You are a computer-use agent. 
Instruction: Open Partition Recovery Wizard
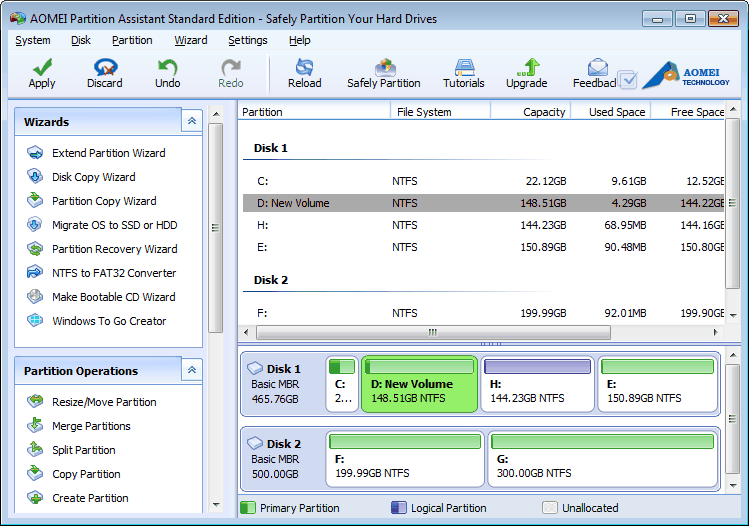point(115,249)
